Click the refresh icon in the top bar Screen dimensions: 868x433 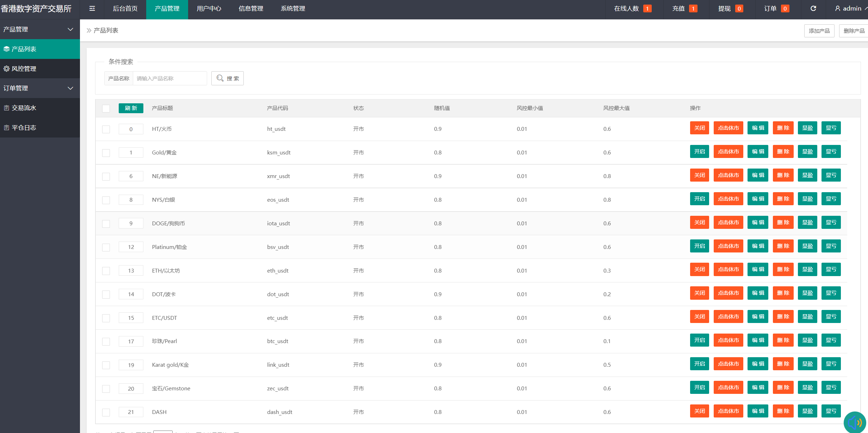point(813,8)
